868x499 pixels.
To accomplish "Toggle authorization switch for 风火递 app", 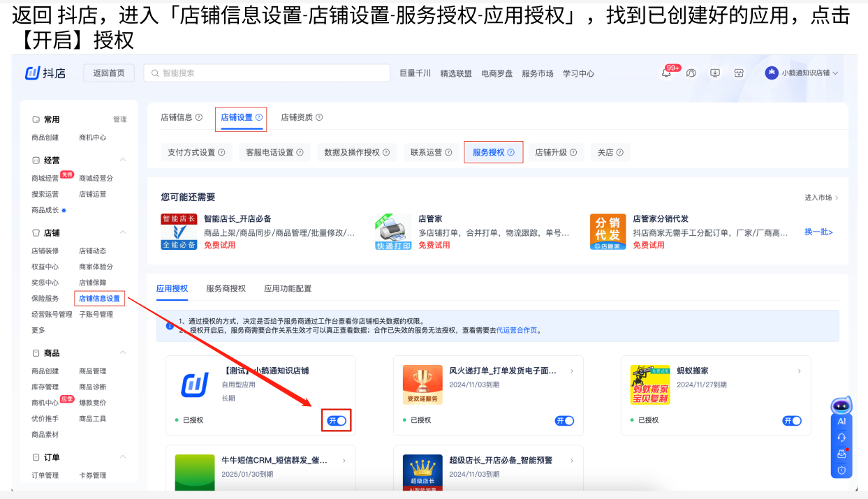I will [564, 420].
